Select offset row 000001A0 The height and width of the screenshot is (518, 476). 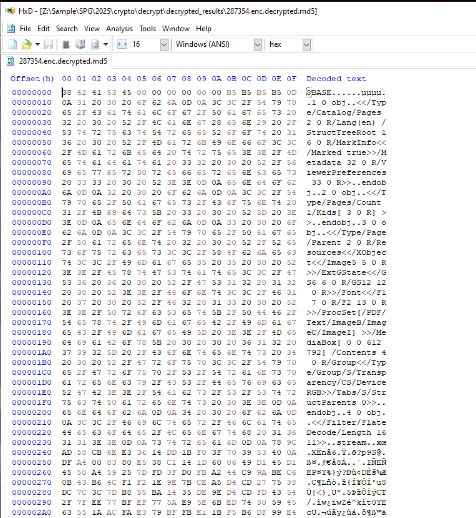point(32,352)
